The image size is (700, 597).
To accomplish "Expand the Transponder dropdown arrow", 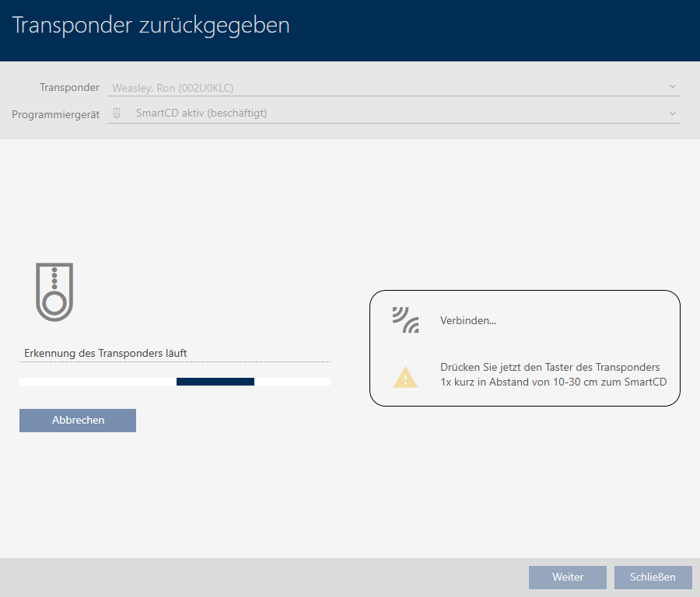I will (672, 87).
